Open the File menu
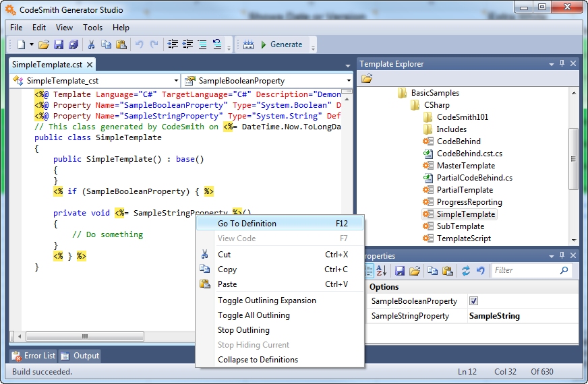This screenshot has height=384, width=588. (x=16, y=28)
